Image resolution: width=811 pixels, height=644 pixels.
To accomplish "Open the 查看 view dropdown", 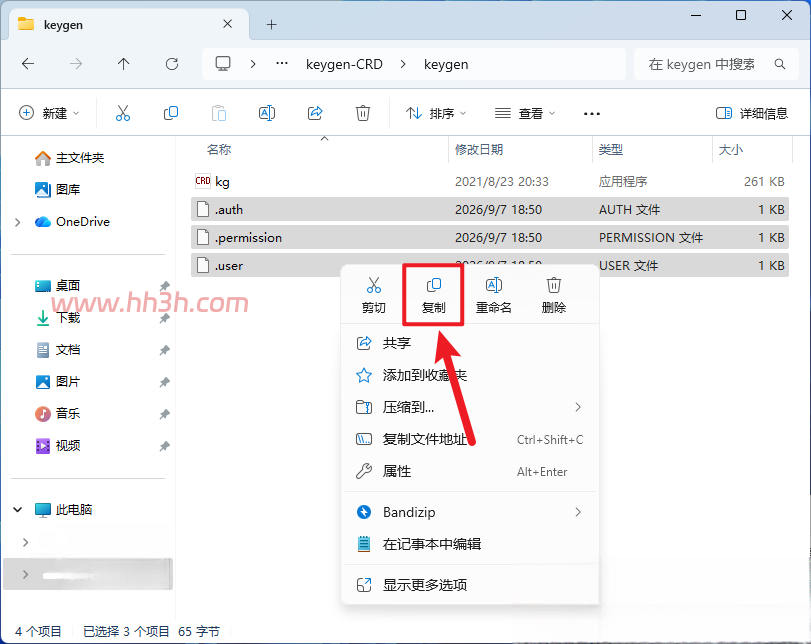I will click(525, 113).
